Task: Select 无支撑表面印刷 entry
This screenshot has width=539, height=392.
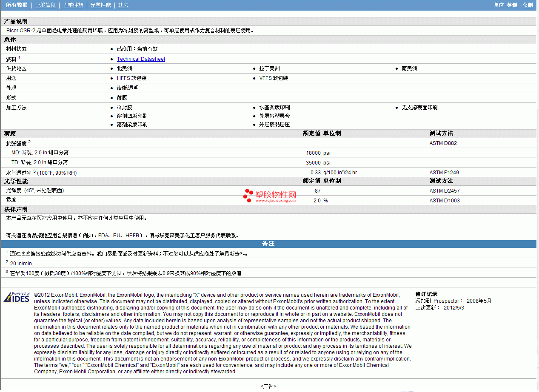Action: click(420, 108)
